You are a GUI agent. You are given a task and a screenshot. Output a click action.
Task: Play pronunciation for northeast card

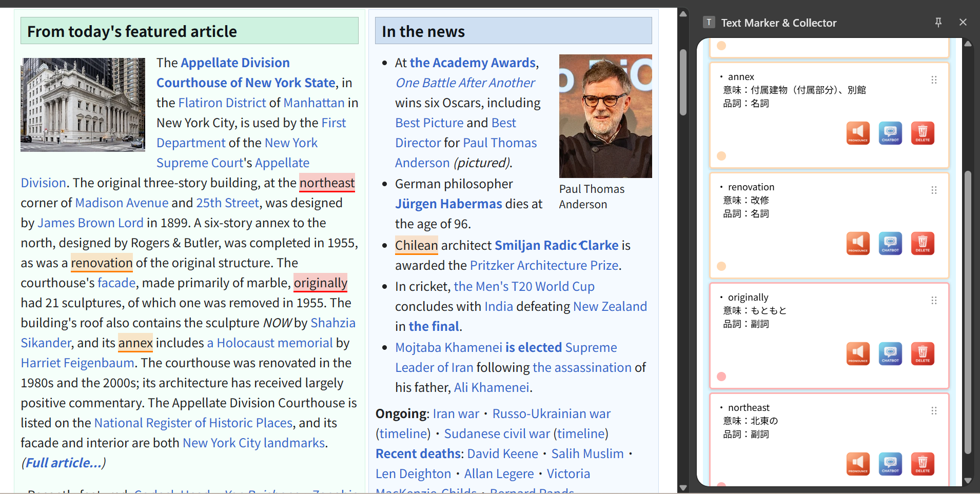pos(857,464)
